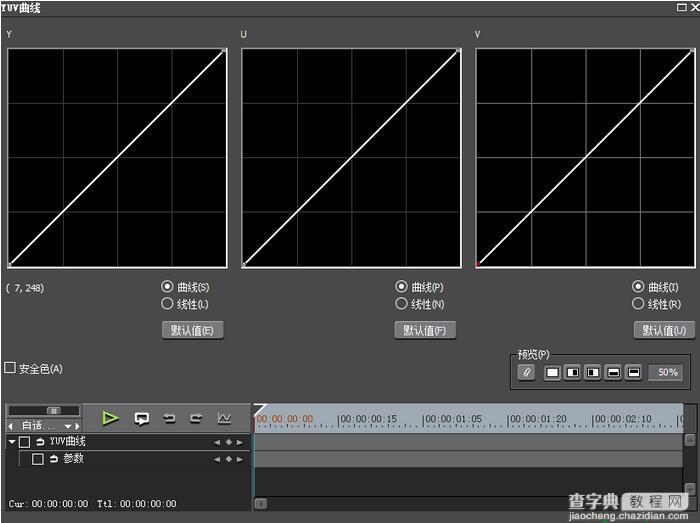The width and height of the screenshot is (700, 523).
Task: Open the graph curve view icon
Action: tap(224, 419)
